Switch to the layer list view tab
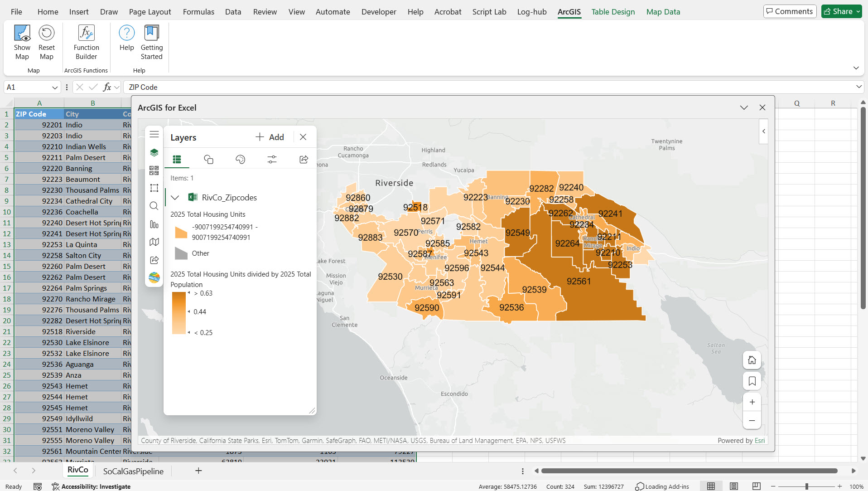868x491 pixels. click(x=177, y=159)
